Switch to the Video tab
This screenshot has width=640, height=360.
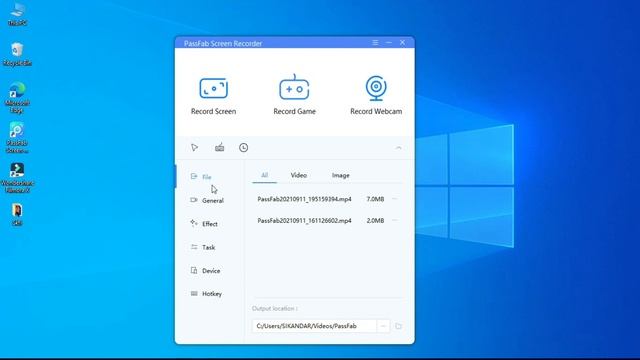(298, 175)
